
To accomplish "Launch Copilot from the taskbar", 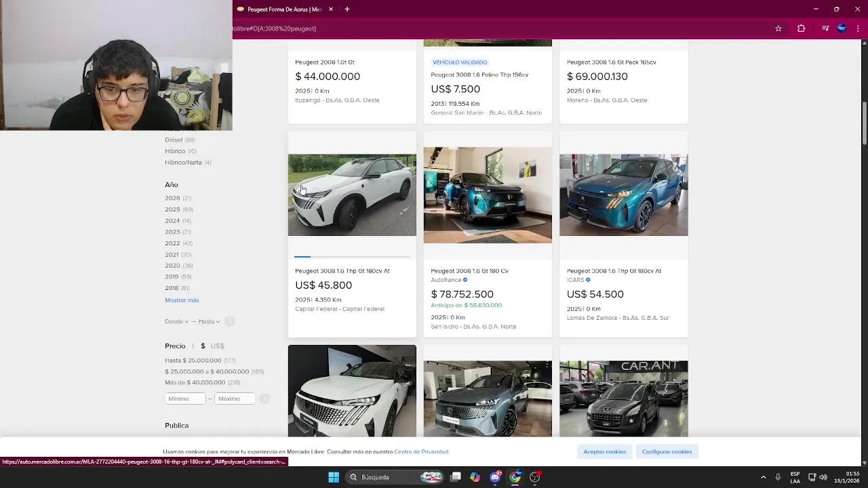I will click(475, 477).
